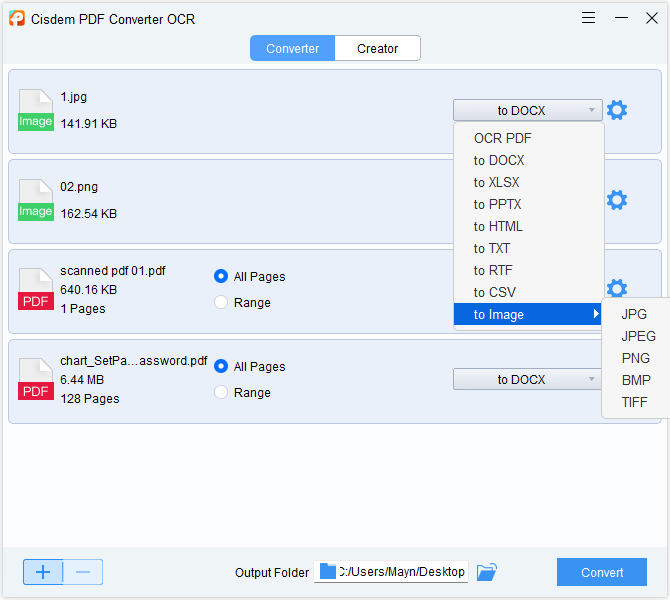Open settings gear for 1.jpg
Viewport: 670px width, 600px height.
(617, 110)
